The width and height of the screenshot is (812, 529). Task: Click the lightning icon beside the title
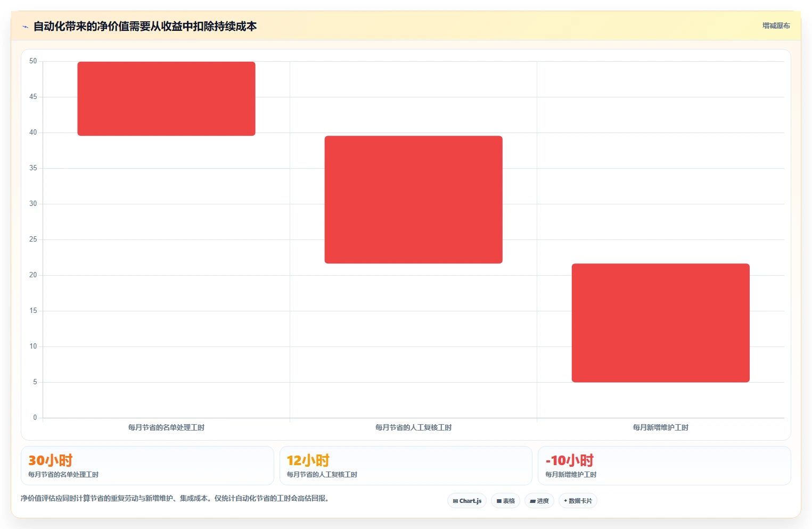(x=25, y=27)
